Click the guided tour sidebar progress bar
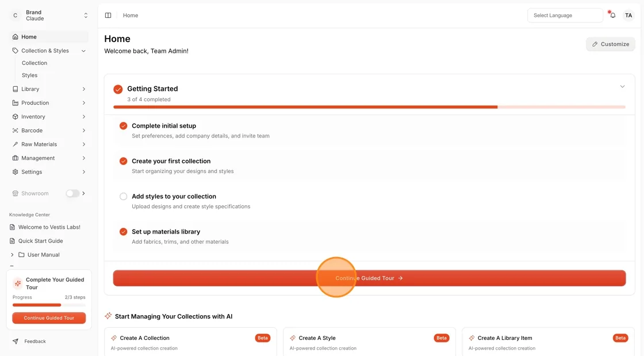 click(x=49, y=305)
